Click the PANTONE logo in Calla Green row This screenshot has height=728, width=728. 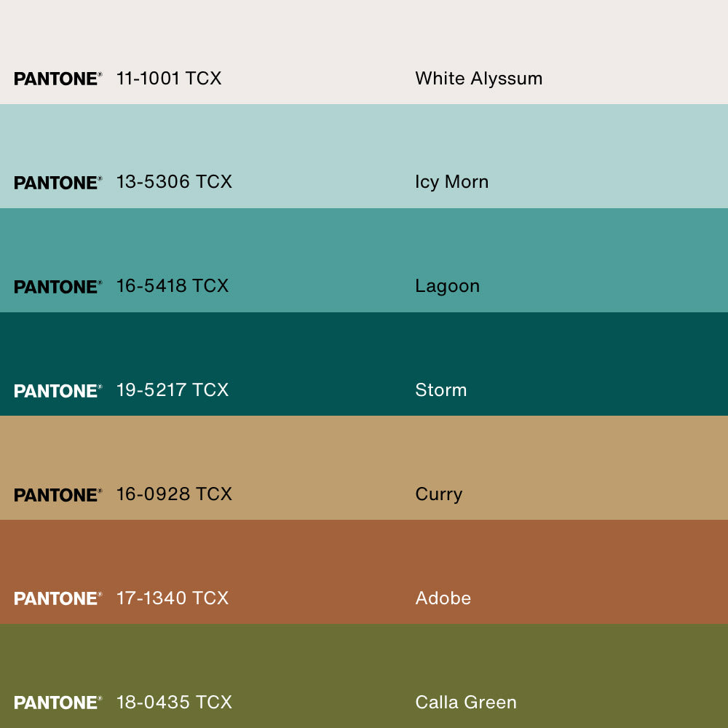point(58,703)
